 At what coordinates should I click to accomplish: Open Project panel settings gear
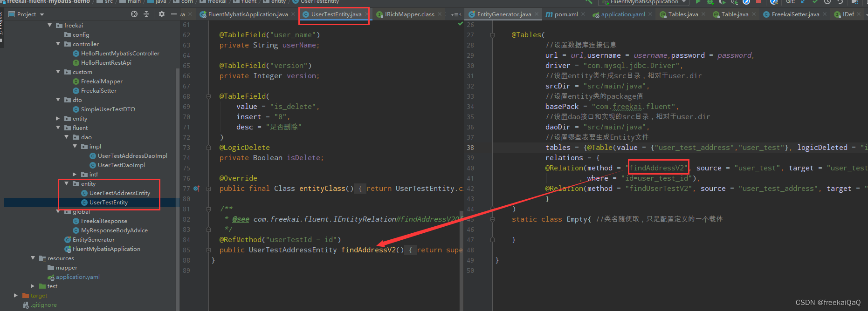[161, 14]
